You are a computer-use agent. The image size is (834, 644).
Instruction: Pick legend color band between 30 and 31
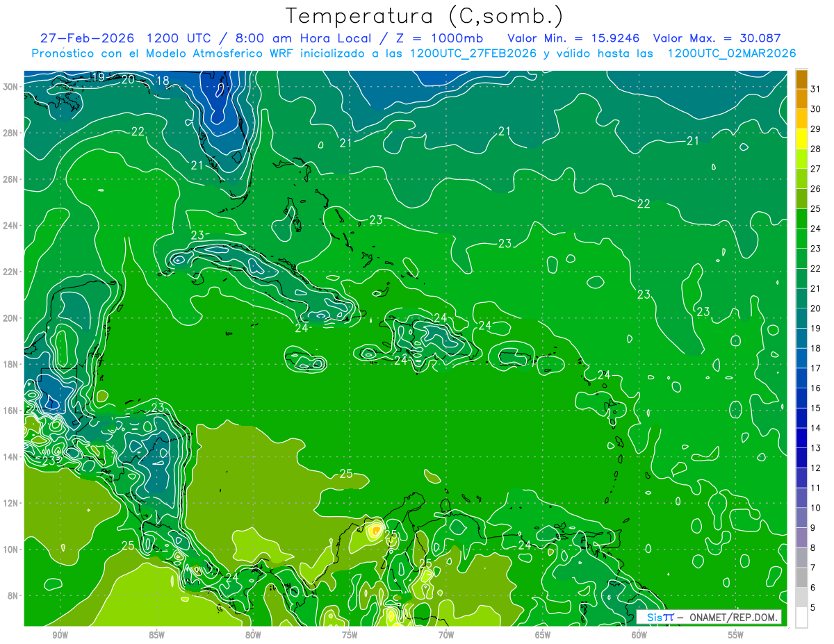coord(801,98)
